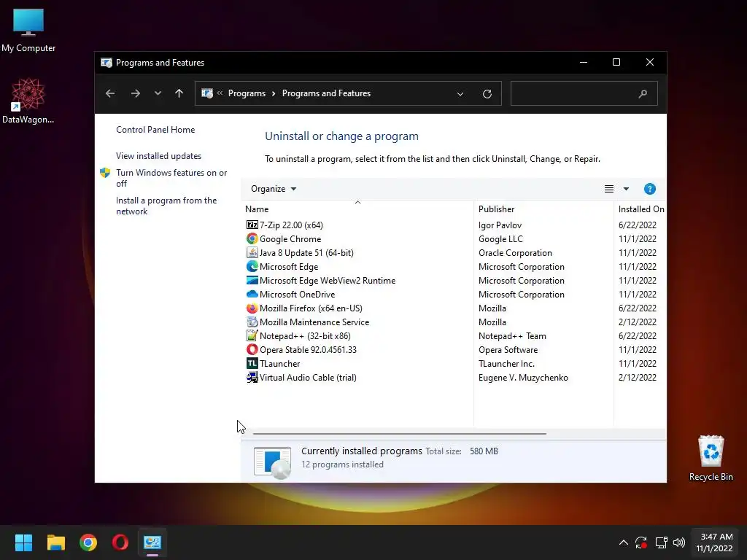Viewport: 747px width, 560px height.
Task: Click the Edge WebView2 Runtime icon
Action: click(x=252, y=280)
